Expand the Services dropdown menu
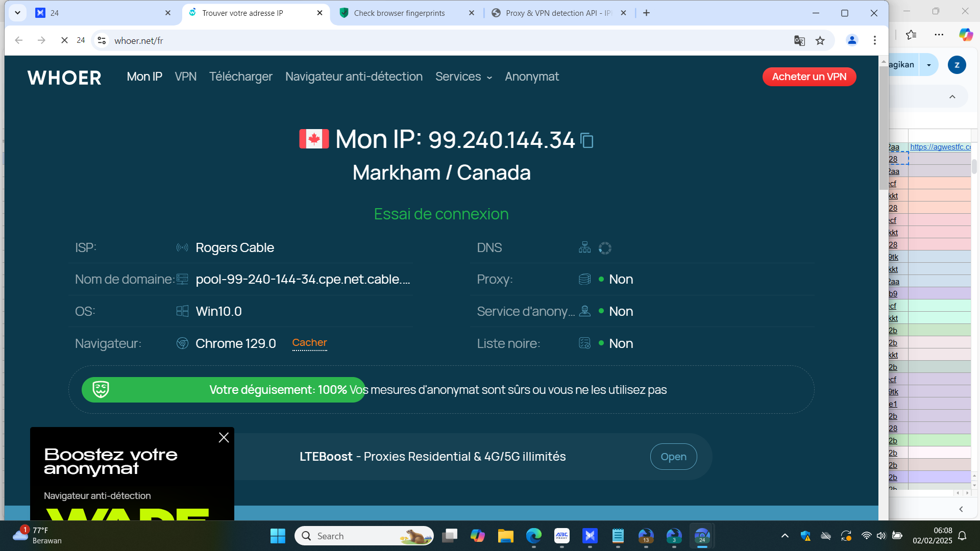Viewport: 980px width, 551px height. pos(463,77)
